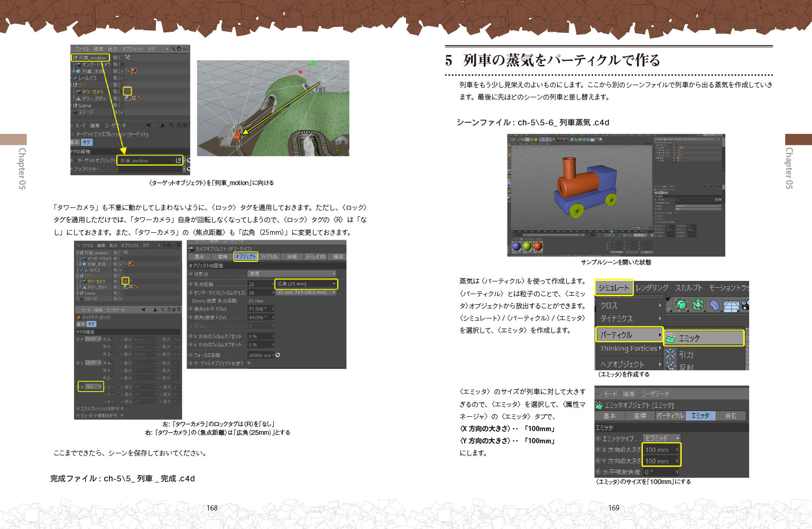Screen dimensions: 812x529
Task: Select the エミッタ particle emitter icon in submenu
Action: pos(670,338)
